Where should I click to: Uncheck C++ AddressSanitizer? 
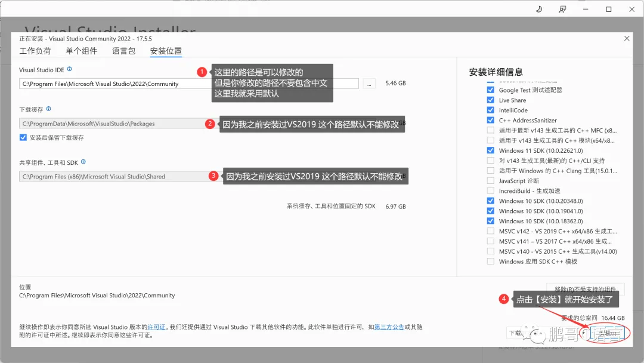click(x=490, y=120)
